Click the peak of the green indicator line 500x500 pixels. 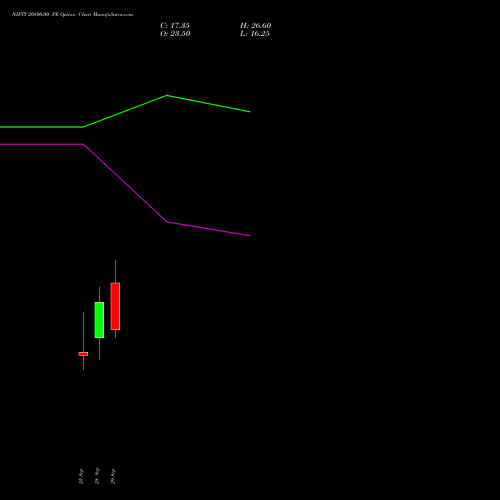point(167,96)
